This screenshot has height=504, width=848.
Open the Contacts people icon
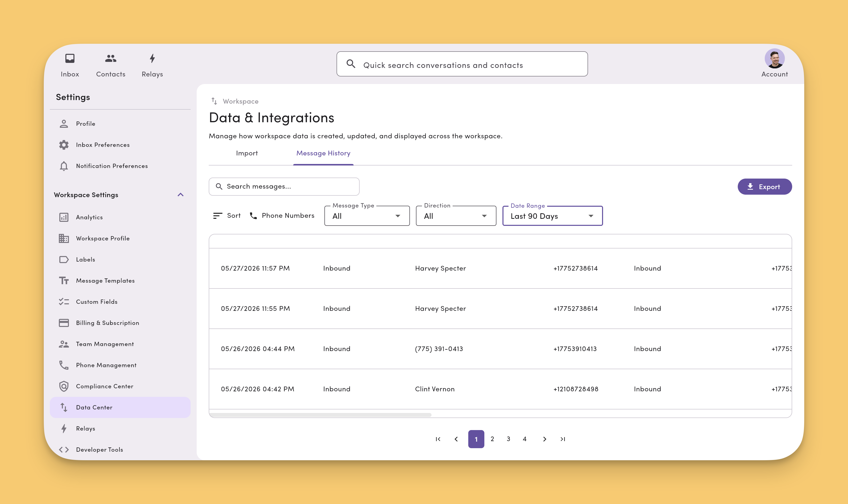111,58
